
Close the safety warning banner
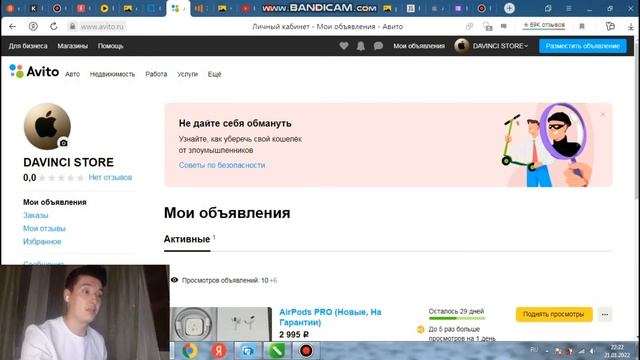[603, 115]
